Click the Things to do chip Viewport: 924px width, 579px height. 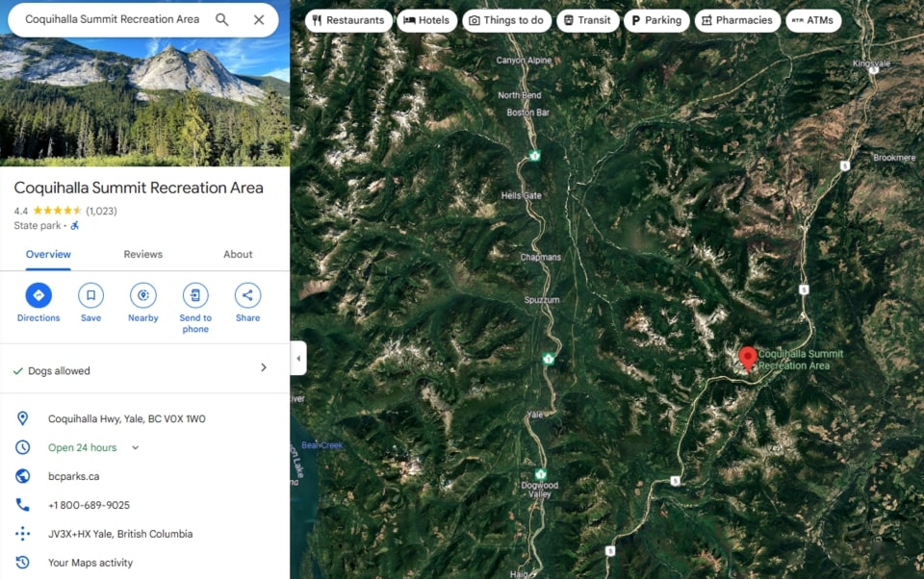click(x=507, y=20)
